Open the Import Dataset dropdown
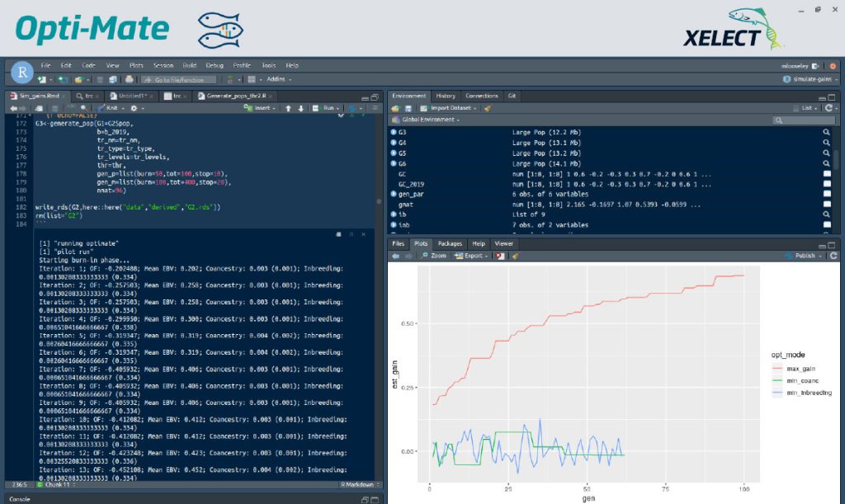Image resolution: width=845 pixels, height=504 pixels. point(448,108)
